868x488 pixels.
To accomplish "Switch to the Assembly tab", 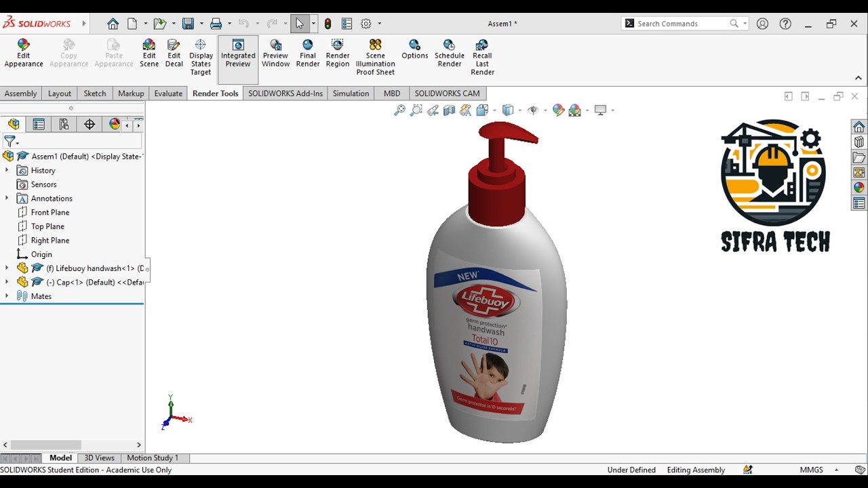I will [x=20, y=94].
